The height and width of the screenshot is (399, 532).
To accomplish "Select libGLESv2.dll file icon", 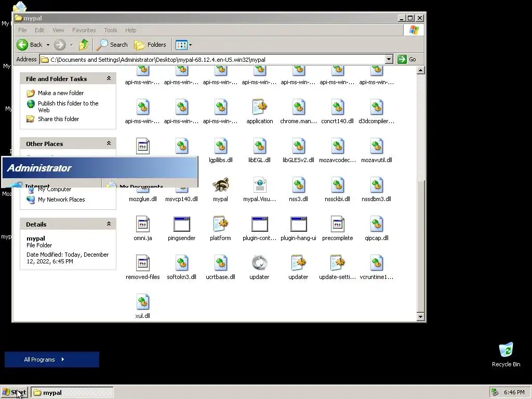I will coord(299,146).
